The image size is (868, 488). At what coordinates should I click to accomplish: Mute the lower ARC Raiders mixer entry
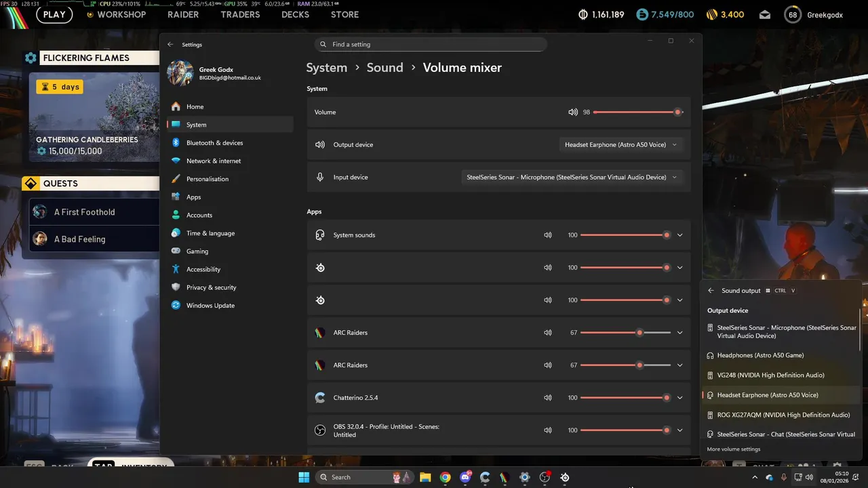tap(548, 365)
